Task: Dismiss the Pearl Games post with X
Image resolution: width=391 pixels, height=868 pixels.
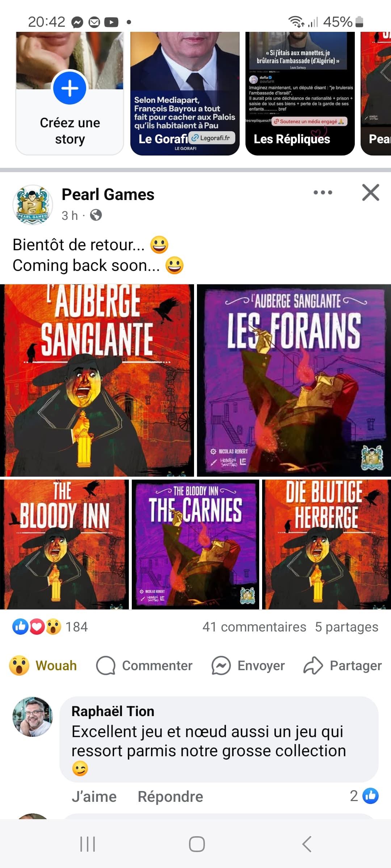Action: click(371, 192)
